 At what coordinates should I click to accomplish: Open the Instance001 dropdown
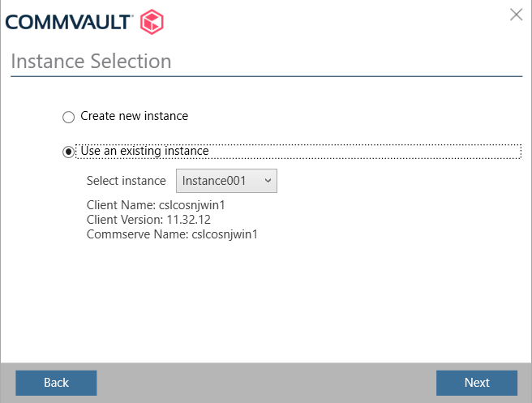pos(226,181)
